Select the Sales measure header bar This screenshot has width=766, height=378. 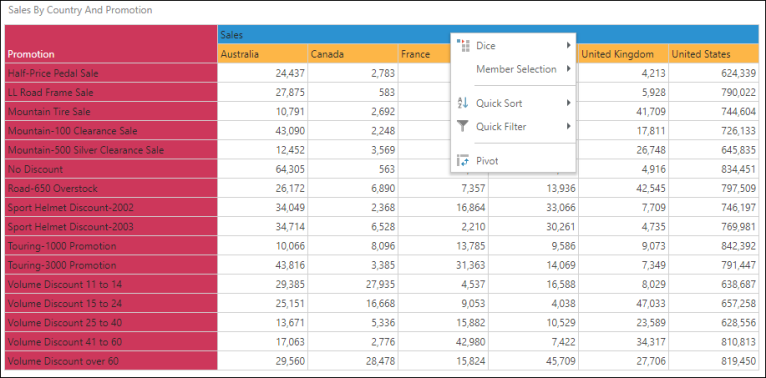(488, 35)
